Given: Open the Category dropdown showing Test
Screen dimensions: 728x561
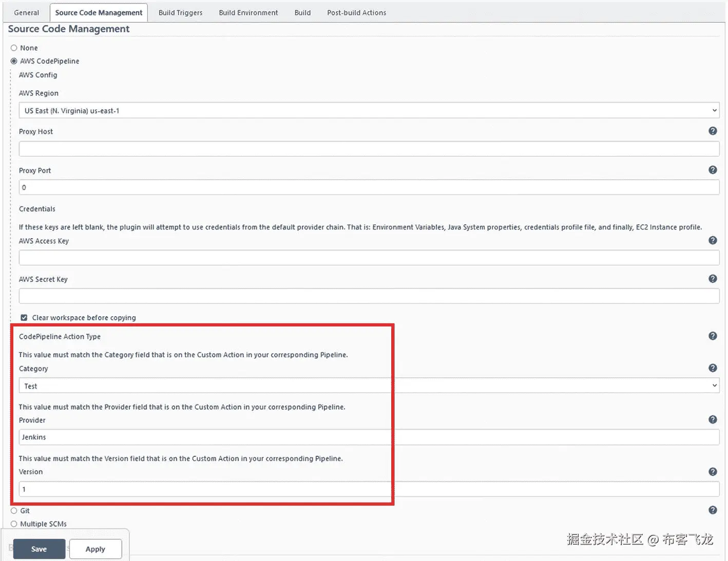Looking at the screenshot, I should point(369,385).
